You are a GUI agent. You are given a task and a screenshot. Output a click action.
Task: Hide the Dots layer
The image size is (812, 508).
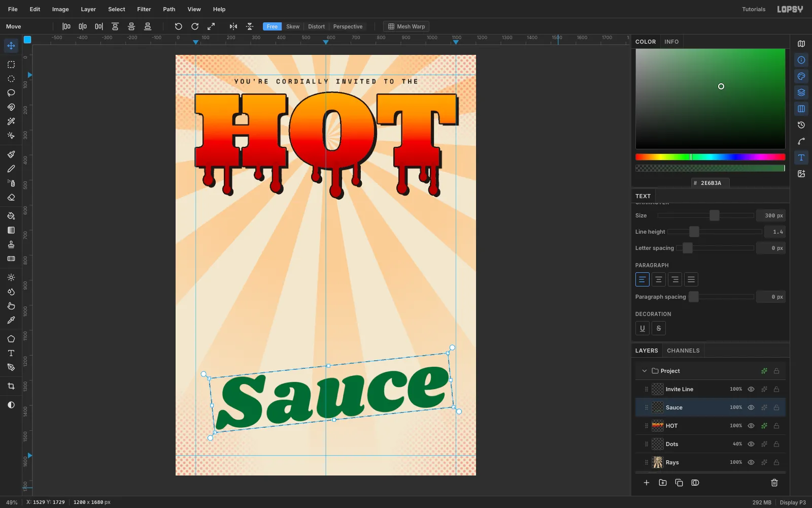(751, 444)
